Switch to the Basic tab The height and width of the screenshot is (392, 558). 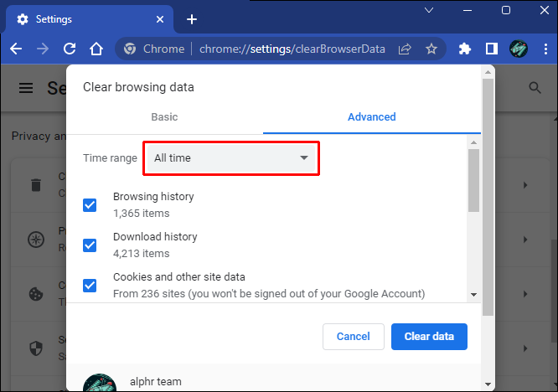pyautogui.click(x=164, y=117)
